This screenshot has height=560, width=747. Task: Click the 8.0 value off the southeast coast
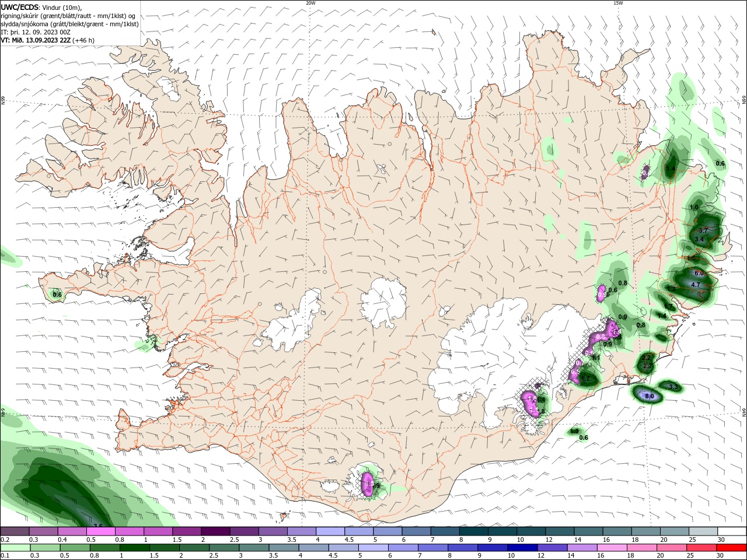click(650, 396)
